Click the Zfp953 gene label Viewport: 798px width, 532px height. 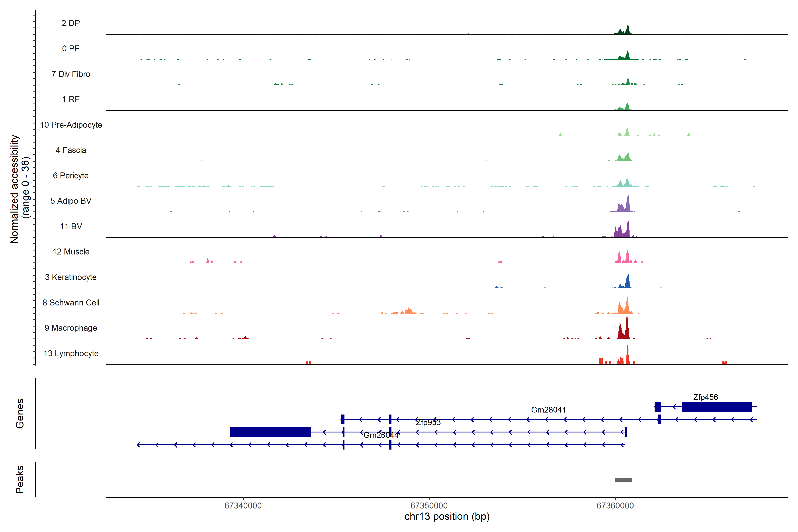[x=428, y=422]
